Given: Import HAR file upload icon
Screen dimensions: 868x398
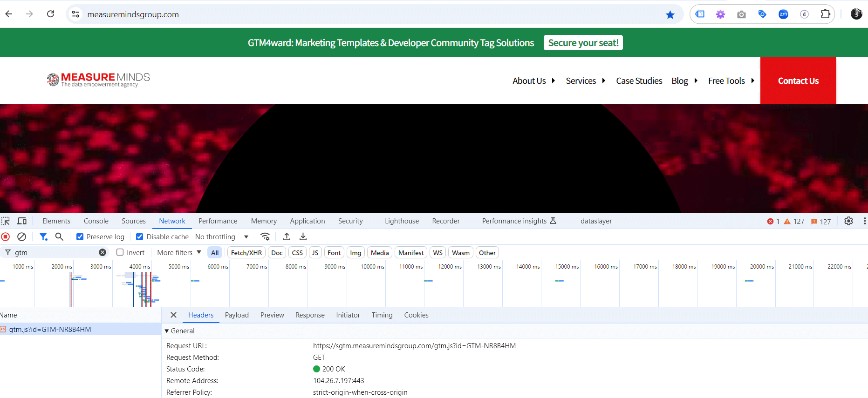Looking at the screenshot, I should coord(287,236).
